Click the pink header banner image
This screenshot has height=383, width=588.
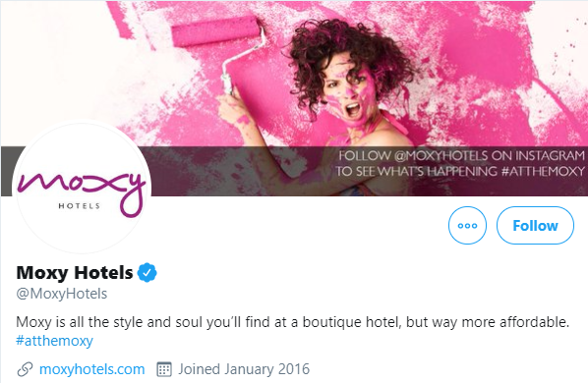click(294, 98)
